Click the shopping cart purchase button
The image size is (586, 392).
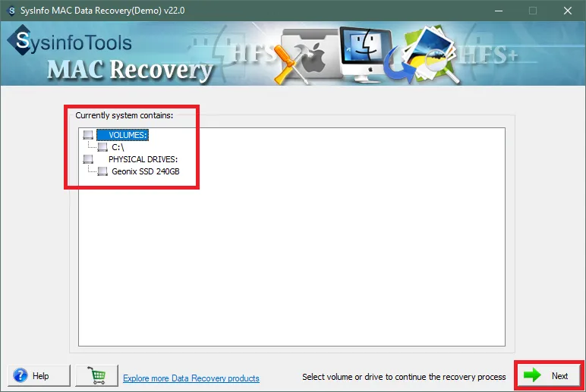(x=97, y=375)
